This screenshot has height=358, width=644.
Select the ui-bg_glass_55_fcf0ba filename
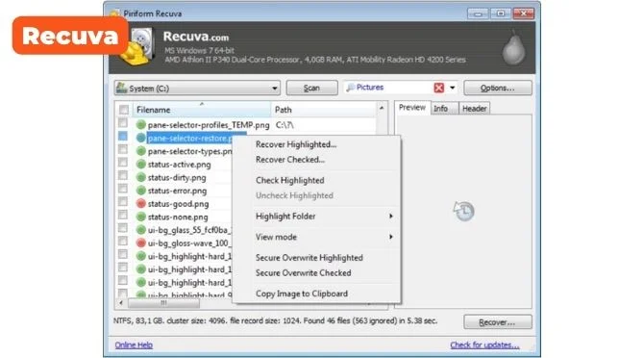189,230
